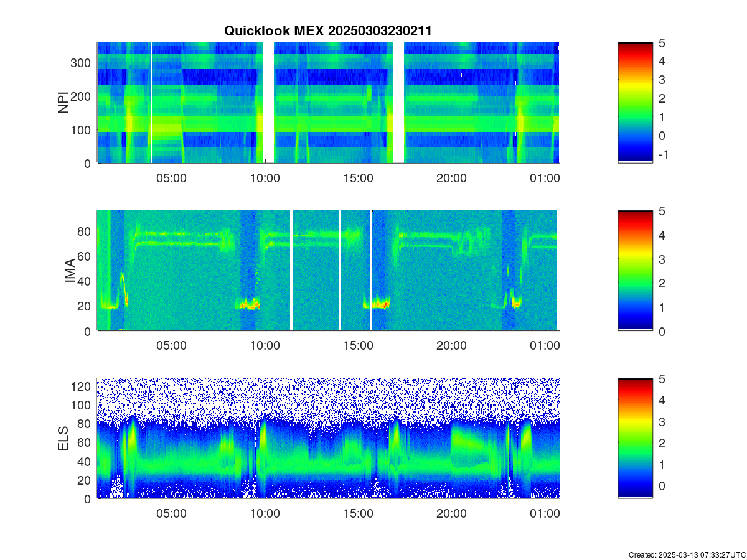The image size is (747, 560).
Task: Click the '05:00' time tick of the NPI panel
Action: tap(171, 178)
